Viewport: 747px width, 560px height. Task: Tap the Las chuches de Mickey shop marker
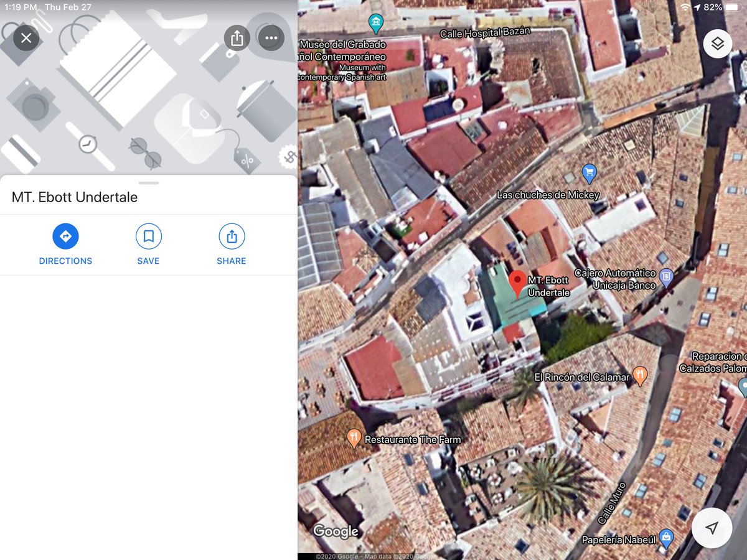589,174
